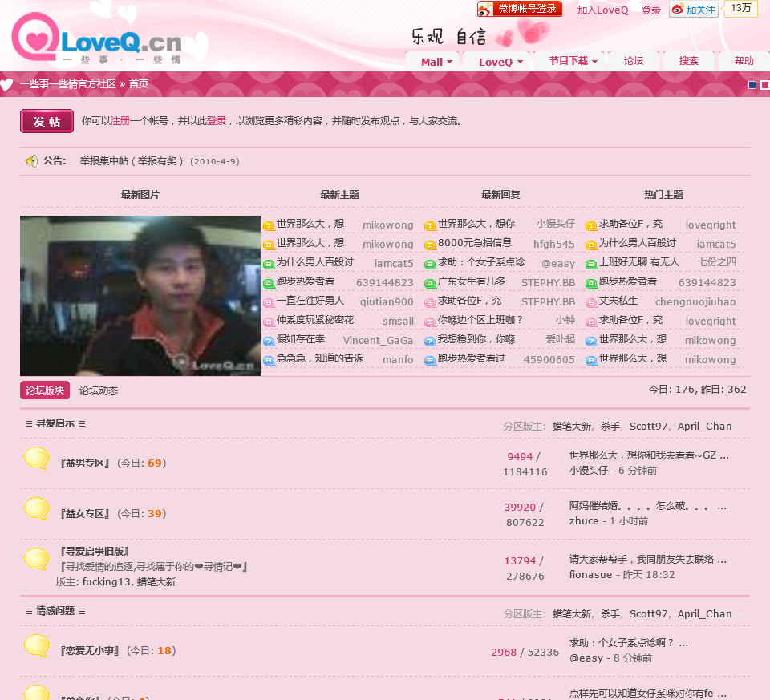Open thread 你喺边个区上班咖？
This screenshot has width=770, height=700.
(x=480, y=320)
